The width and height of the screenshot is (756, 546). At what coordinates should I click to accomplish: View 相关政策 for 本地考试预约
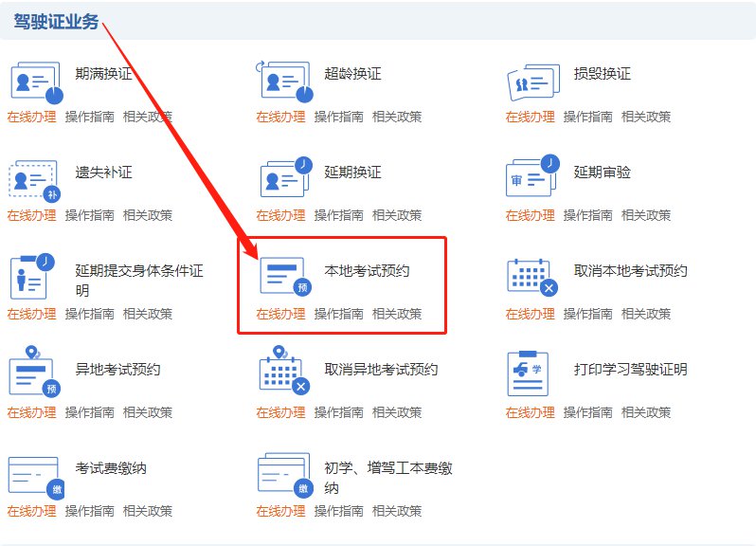point(397,314)
